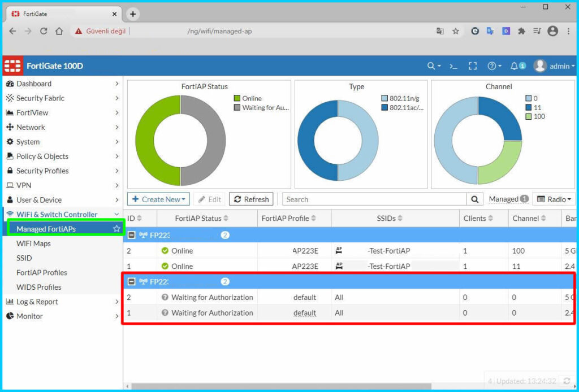579x392 pixels.
Task: Click the browser address bar URL
Action: (219, 31)
